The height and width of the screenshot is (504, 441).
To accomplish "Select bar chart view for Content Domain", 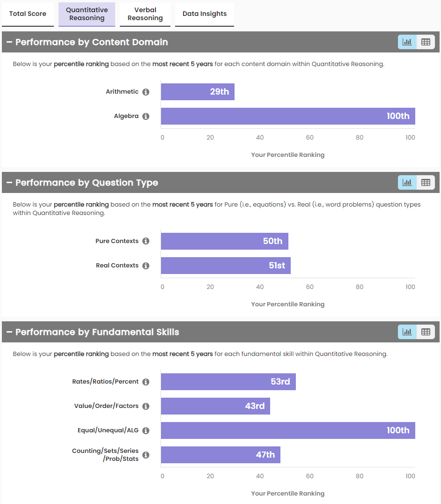I will (407, 42).
